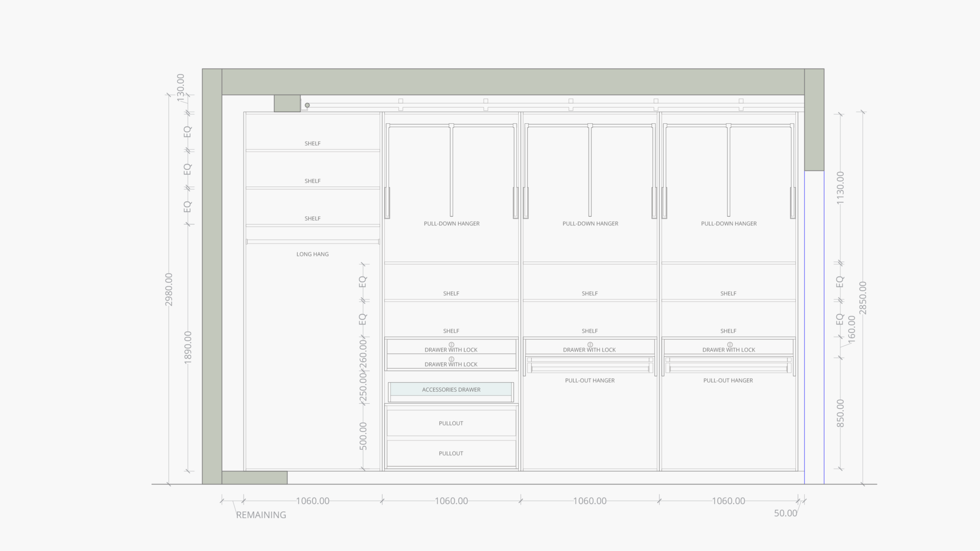Click the lock icon on the third bay drawer
Viewport: 980px width, 551px height.
[x=590, y=344]
